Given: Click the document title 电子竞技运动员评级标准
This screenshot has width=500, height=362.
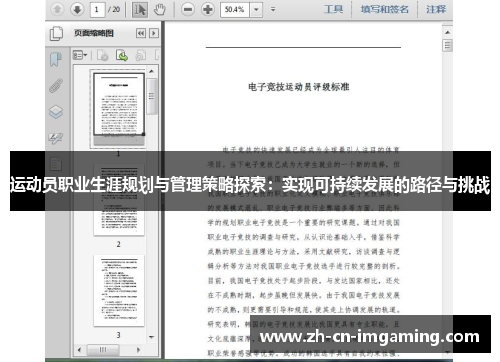Looking at the screenshot, I should [299, 87].
